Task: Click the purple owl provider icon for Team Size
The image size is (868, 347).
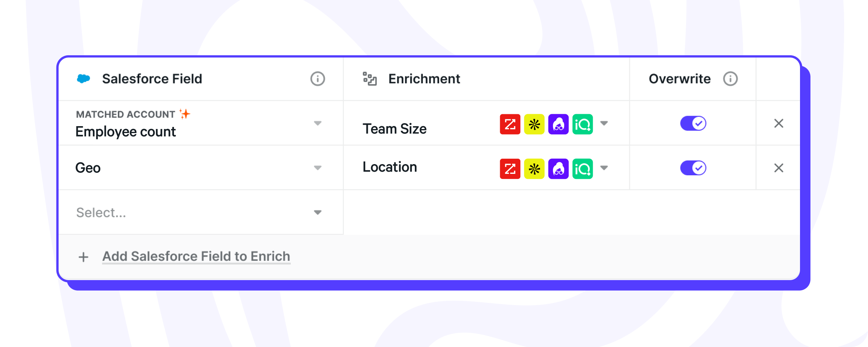Action: pyautogui.click(x=558, y=124)
